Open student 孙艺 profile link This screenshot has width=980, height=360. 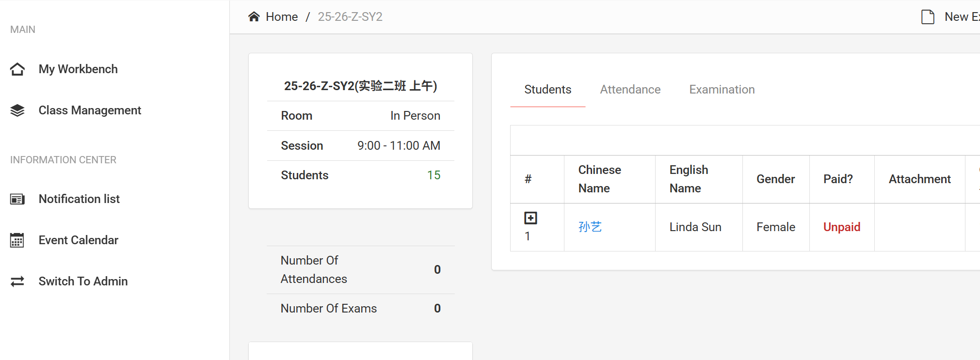590,227
